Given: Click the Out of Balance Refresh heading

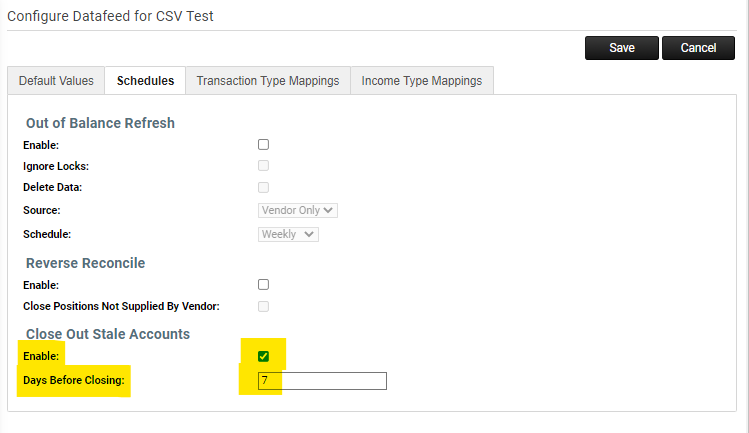Looking at the screenshot, I should tap(100, 123).
